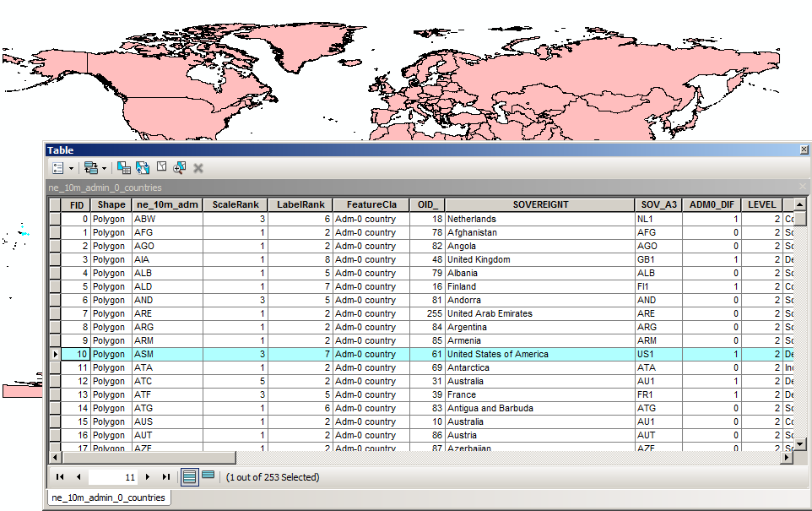This screenshot has width=812, height=511.
Task: Click inside the record number field
Action: point(111,476)
